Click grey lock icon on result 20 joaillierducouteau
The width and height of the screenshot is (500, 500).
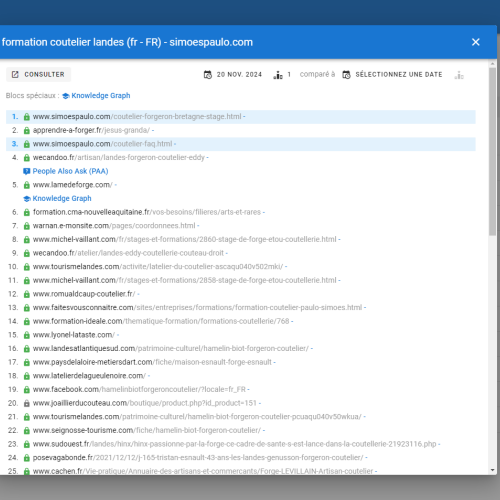[27, 404]
